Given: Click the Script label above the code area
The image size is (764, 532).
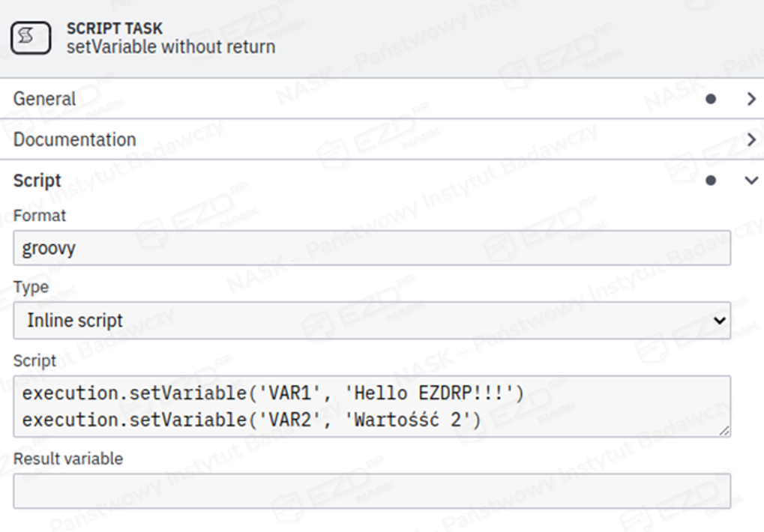Looking at the screenshot, I should [34, 360].
